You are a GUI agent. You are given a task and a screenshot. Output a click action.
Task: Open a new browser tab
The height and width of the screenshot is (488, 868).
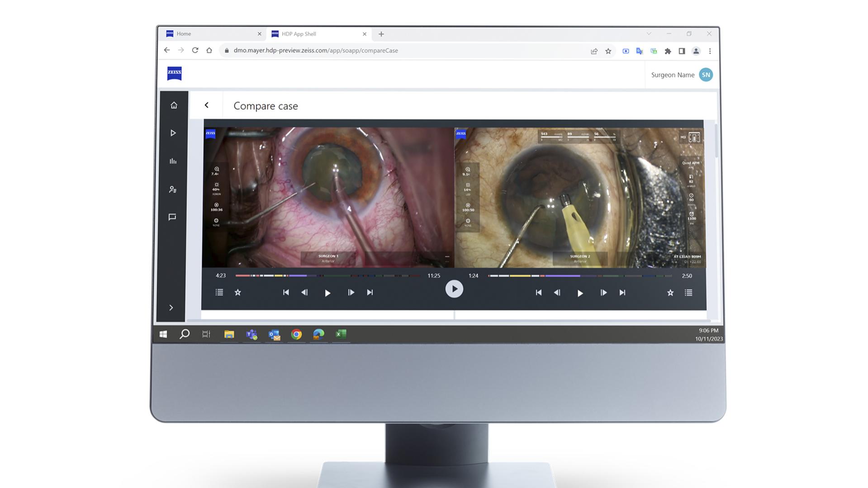[381, 34]
